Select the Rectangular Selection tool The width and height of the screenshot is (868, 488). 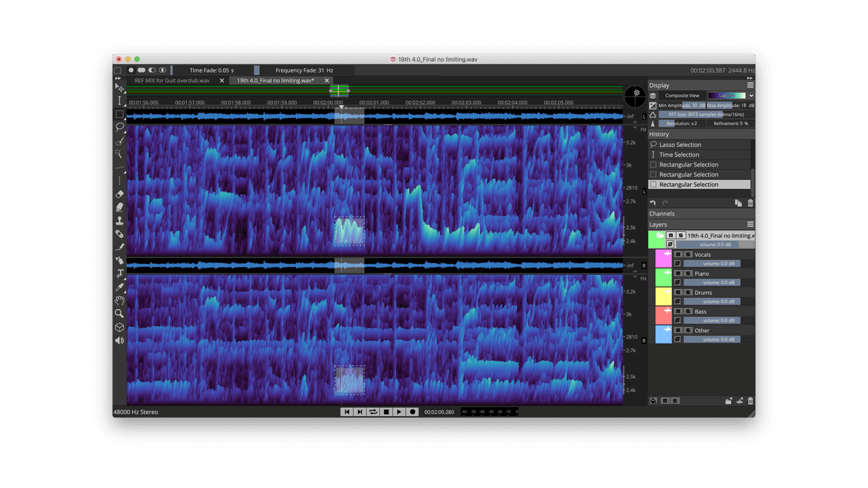point(119,114)
